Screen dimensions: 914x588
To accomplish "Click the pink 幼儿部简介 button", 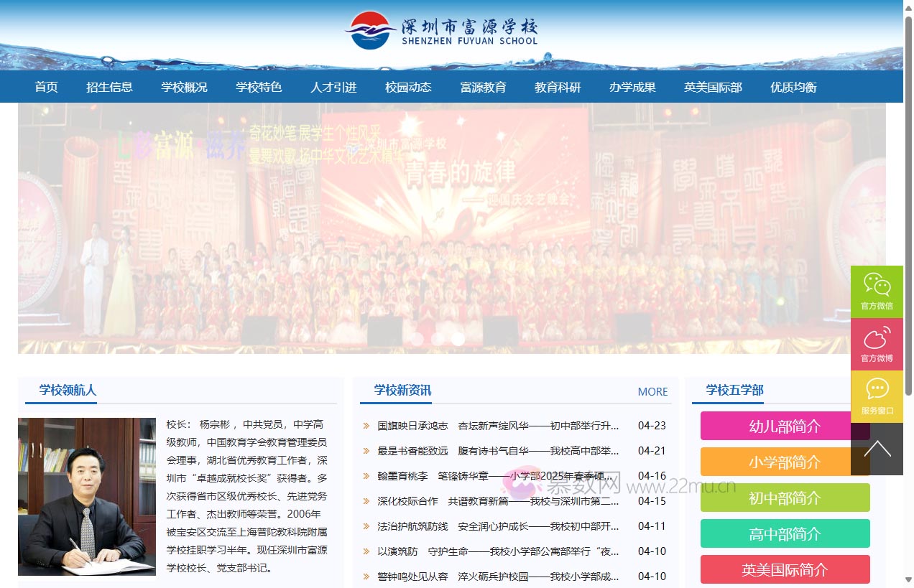I will click(x=785, y=426).
